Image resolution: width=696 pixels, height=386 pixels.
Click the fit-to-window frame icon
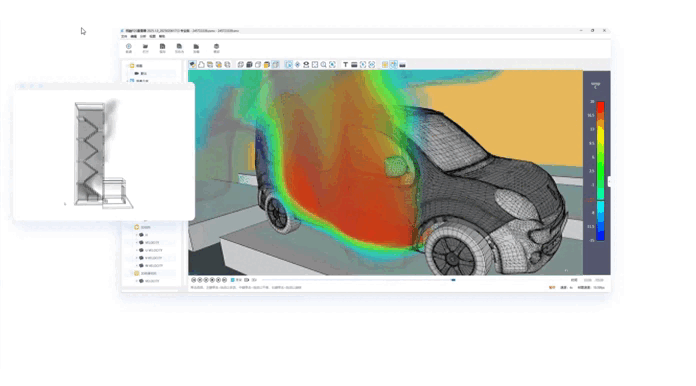(x=315, y=65)
